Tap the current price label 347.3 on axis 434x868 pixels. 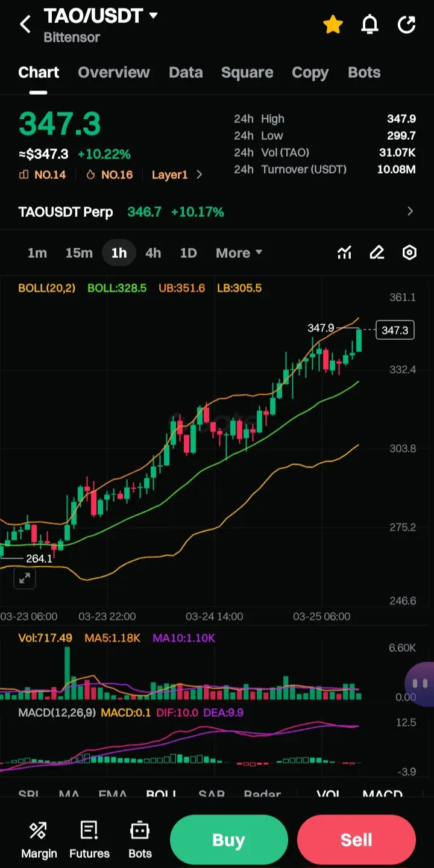(395, 329)
